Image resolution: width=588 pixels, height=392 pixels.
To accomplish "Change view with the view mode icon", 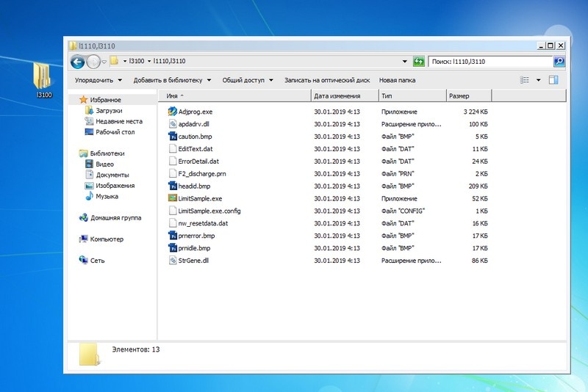I will click(x=524, y=80).
